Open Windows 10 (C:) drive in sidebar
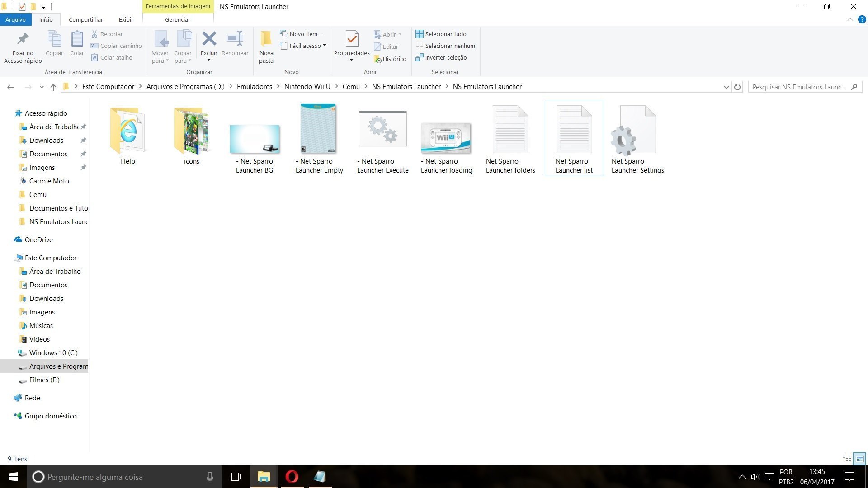This screenshot has width=868, height=488. click(53, 352)
